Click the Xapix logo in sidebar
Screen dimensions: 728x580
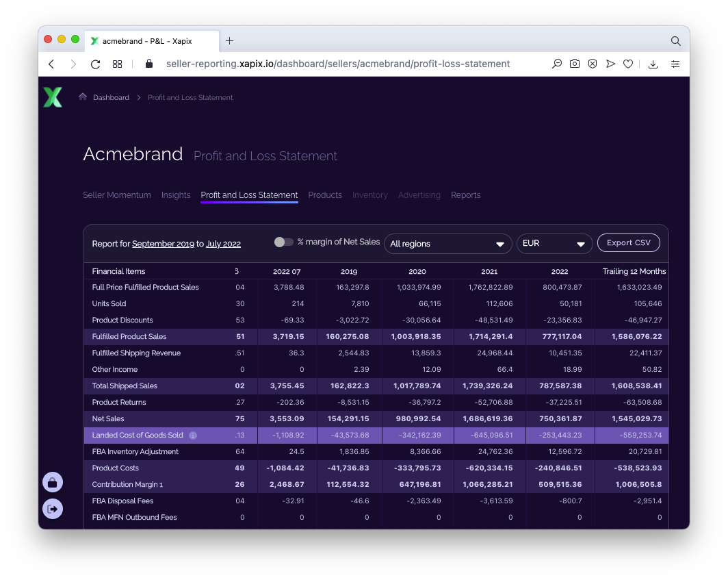[53, 97]
